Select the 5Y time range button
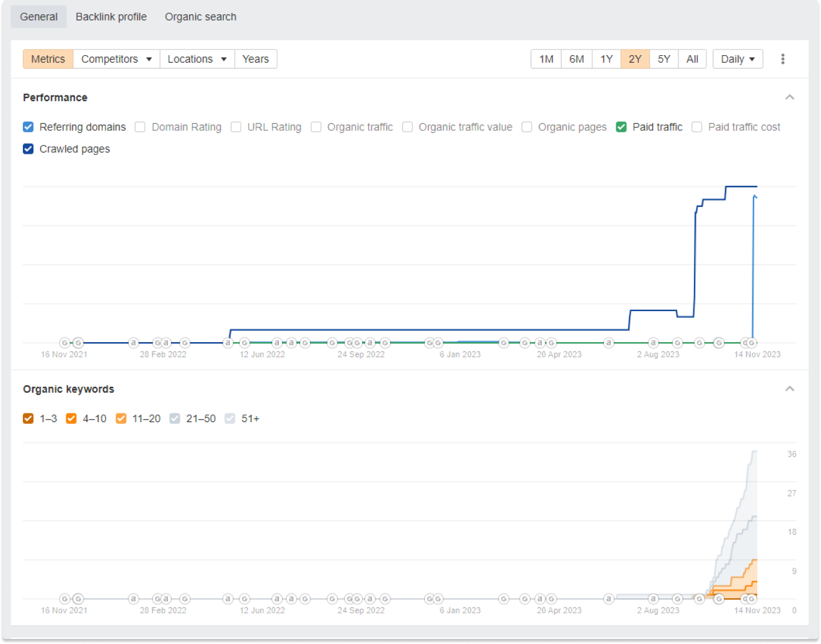821x644 pixels. [663, 59]
